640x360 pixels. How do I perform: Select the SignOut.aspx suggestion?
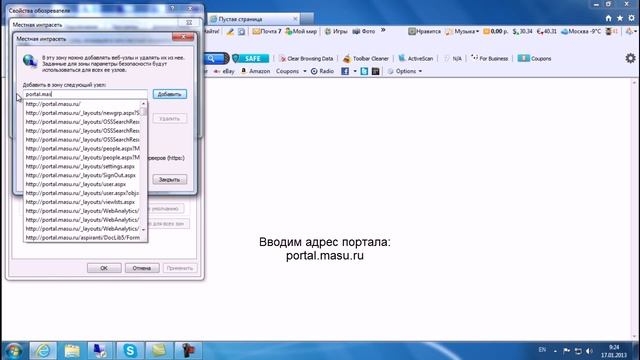click(82, 175)
